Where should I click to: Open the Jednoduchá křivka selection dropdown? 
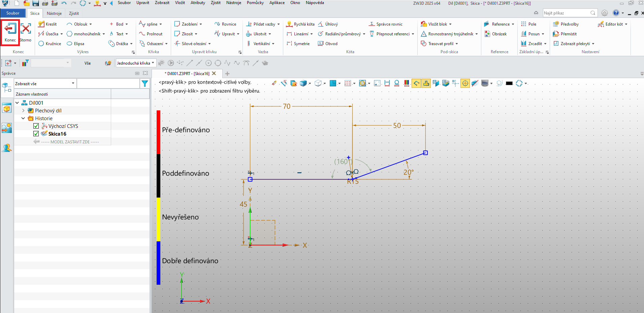pyautogui.click(x=135, y=63)
